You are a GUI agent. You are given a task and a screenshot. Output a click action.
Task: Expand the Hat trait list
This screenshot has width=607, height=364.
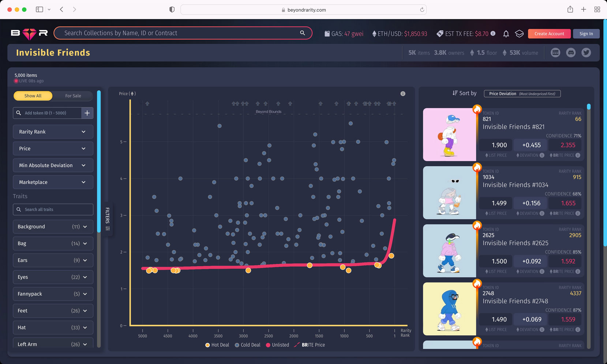(53, 327)
